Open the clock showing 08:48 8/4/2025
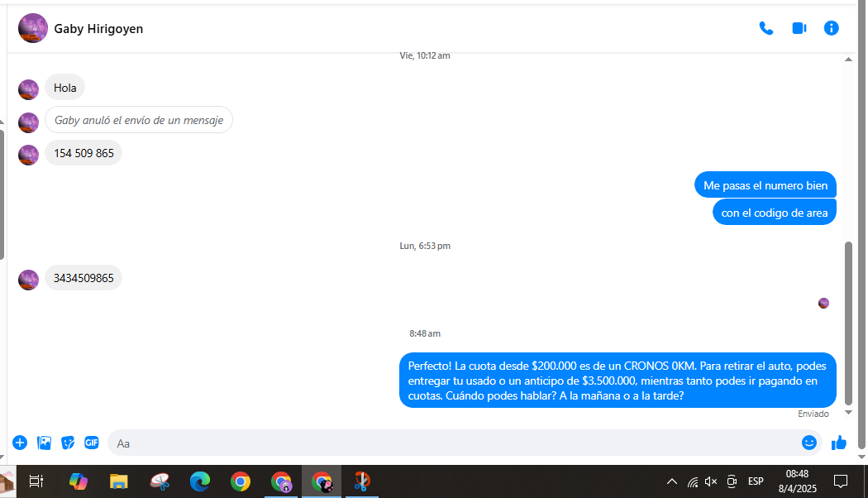The width and height of the screenshot is (868, 498). point(797,481)
